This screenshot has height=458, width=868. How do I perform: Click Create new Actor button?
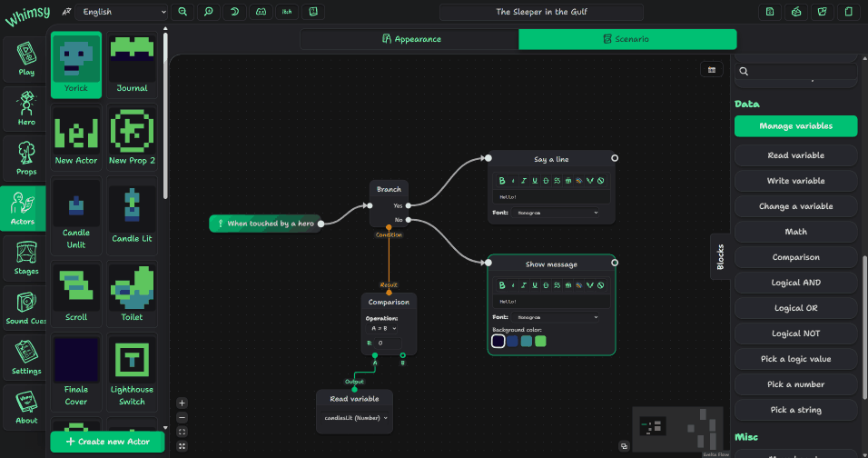coord(107,442)
